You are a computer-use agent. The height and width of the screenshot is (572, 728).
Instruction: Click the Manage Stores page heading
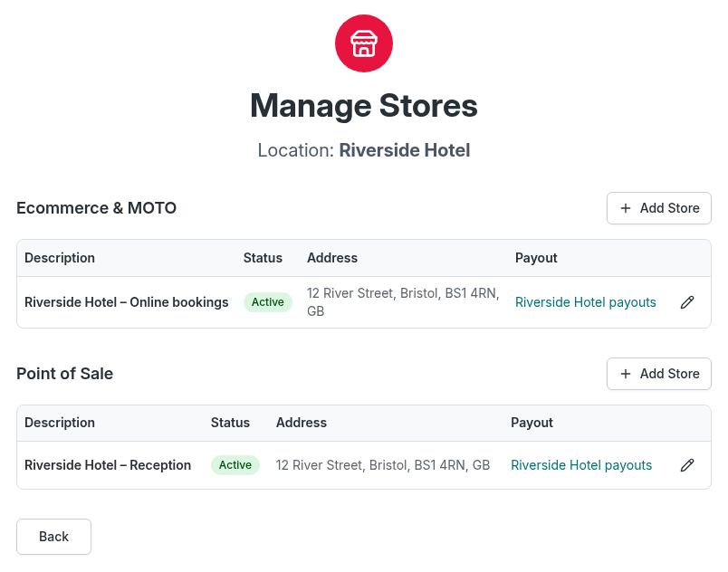pyautogui.click(x=363, y=106)
